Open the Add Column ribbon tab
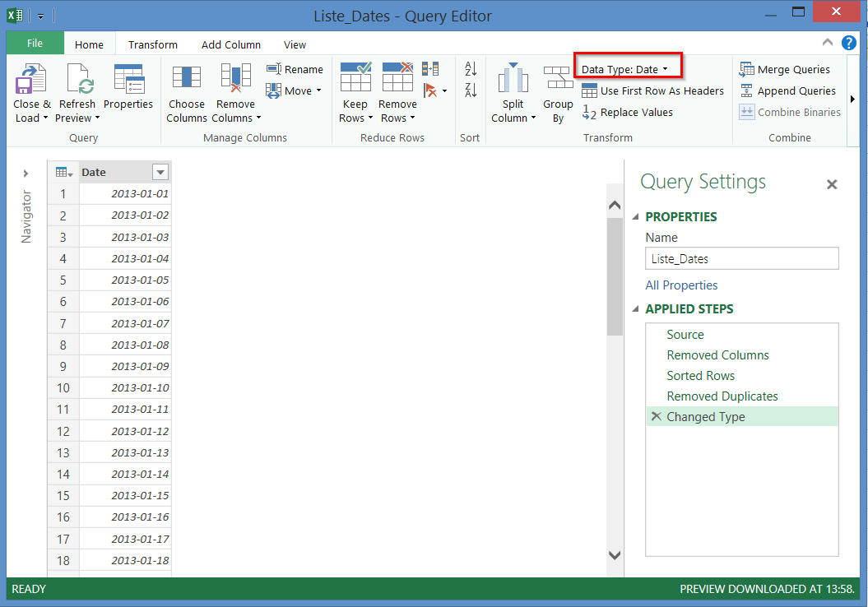The height and width of the screenshot is (607, 868). [231, 45]
